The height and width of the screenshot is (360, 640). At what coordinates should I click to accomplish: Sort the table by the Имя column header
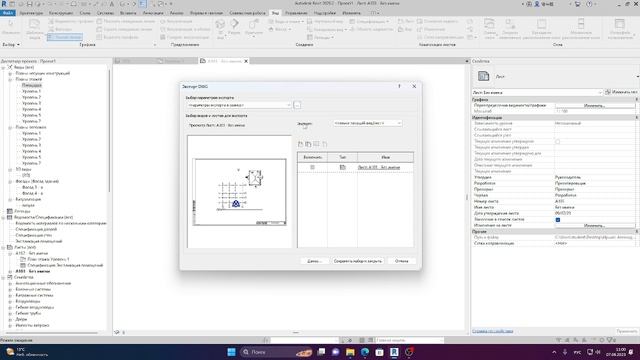tap(385, 157)
